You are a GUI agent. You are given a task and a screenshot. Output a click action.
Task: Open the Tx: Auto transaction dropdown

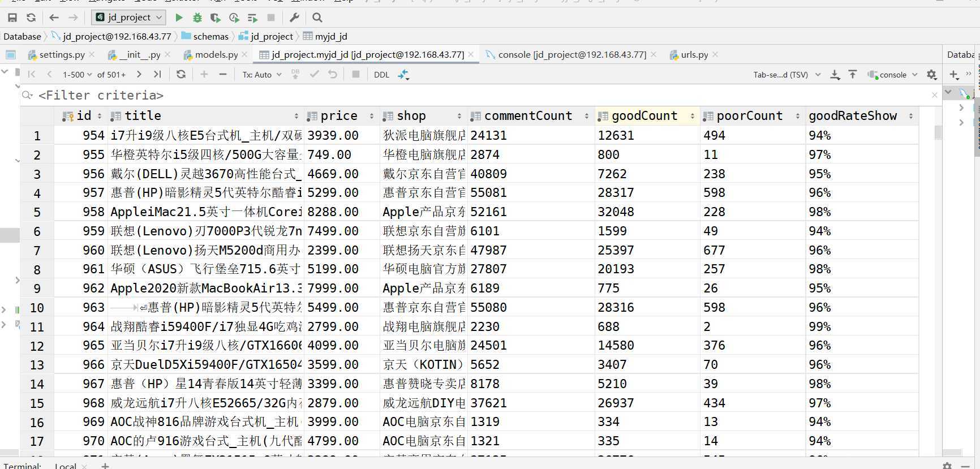click(x=262, y=75)
